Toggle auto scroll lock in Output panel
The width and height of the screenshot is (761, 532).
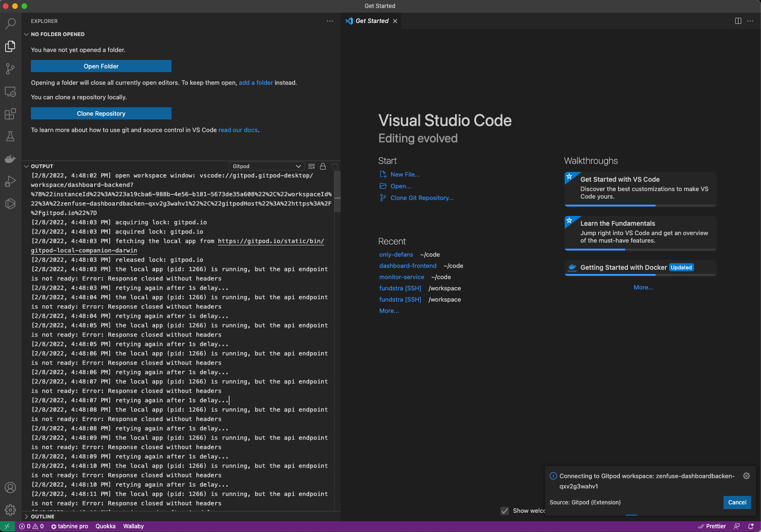click(323, 166)
